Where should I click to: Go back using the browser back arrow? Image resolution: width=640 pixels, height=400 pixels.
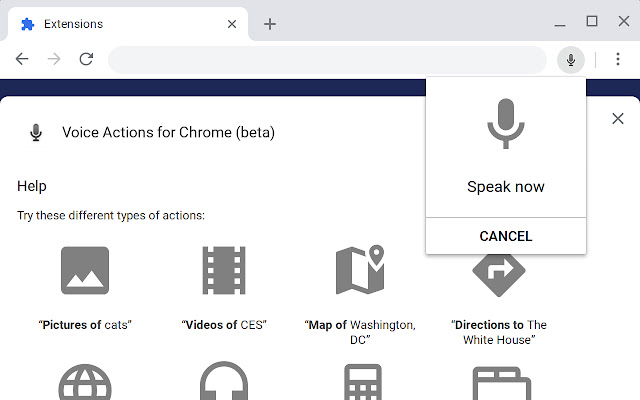[x=22, y=60]
